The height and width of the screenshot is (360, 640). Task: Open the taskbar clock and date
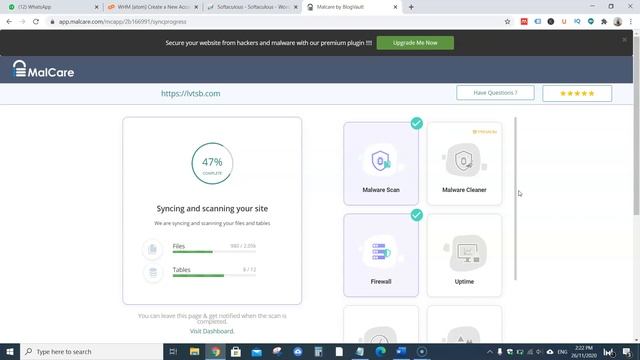pyautogui.click(x=584, y=351)
